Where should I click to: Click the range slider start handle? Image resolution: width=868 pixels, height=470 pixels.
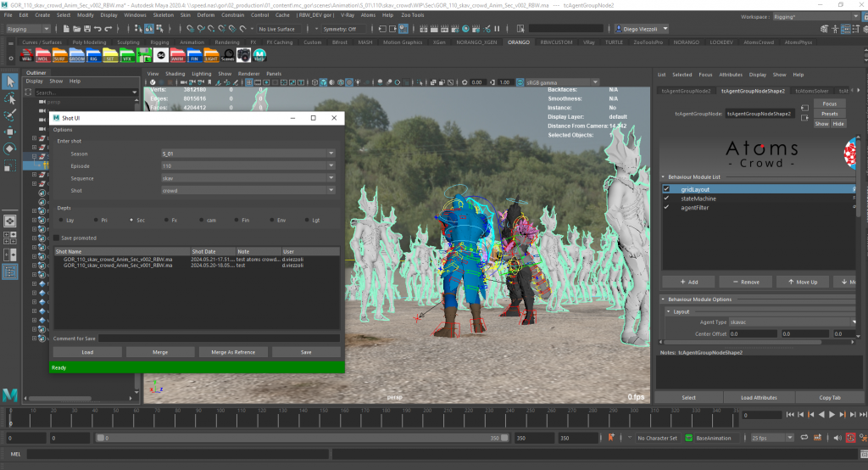(x=101, y=438)
